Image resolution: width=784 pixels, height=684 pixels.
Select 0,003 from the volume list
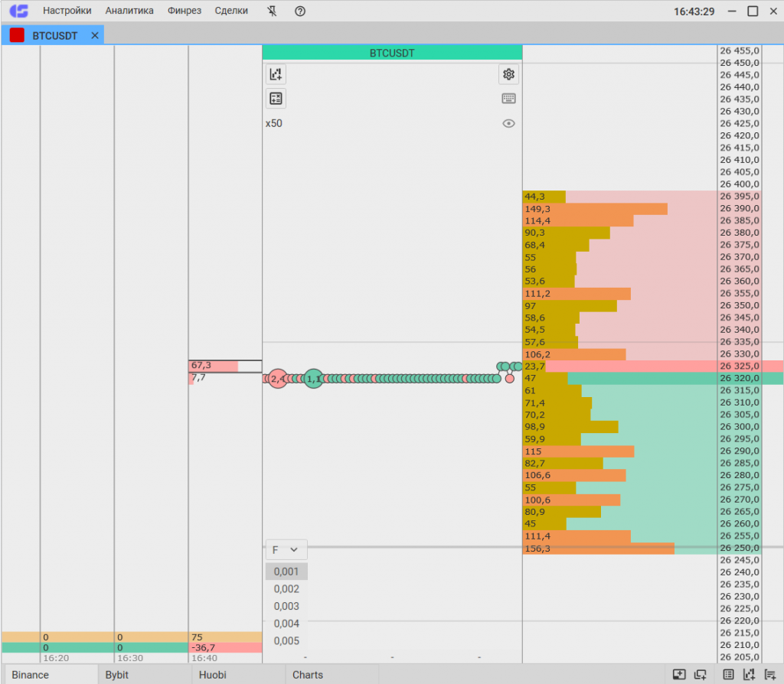point(286,606)
